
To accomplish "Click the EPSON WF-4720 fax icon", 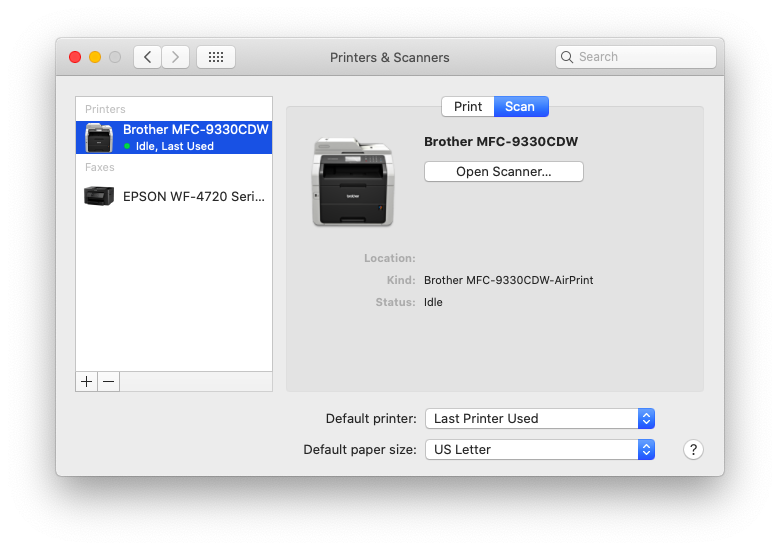I will [x=99, y=196].
